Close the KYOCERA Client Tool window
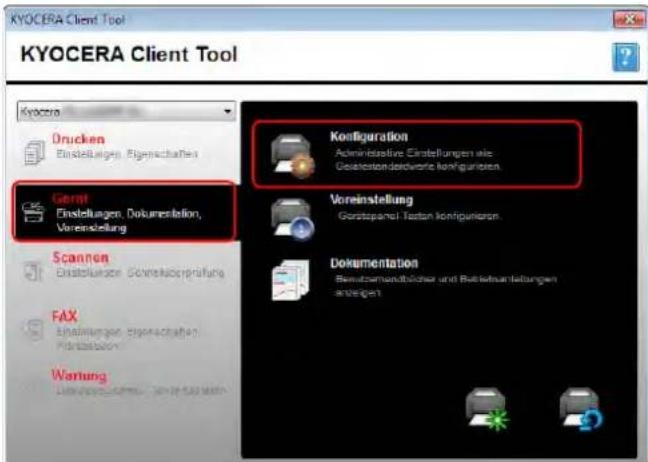 pos(629,19)
